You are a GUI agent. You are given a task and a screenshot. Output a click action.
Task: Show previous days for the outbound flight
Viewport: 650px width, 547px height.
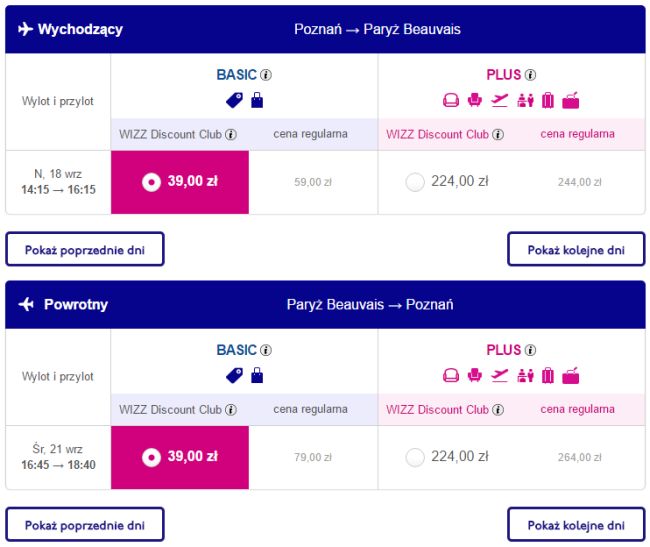[85, 249]
